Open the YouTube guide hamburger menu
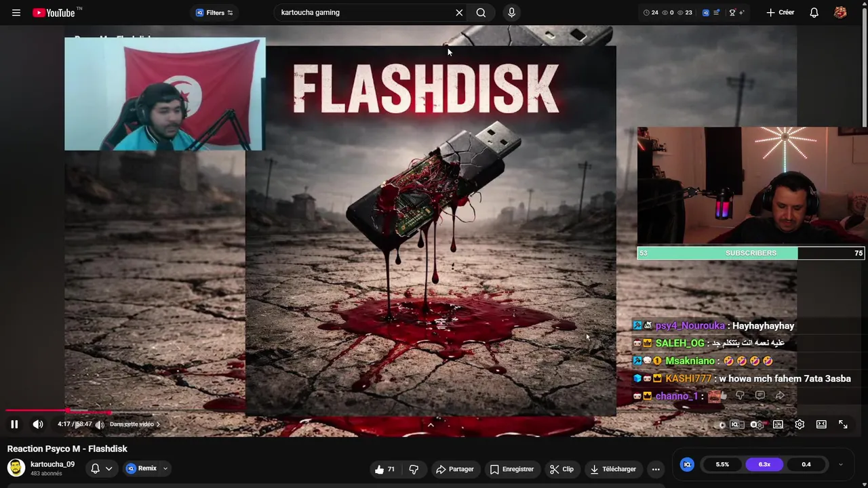Screen dimensions: 868x488 (16, 12)
